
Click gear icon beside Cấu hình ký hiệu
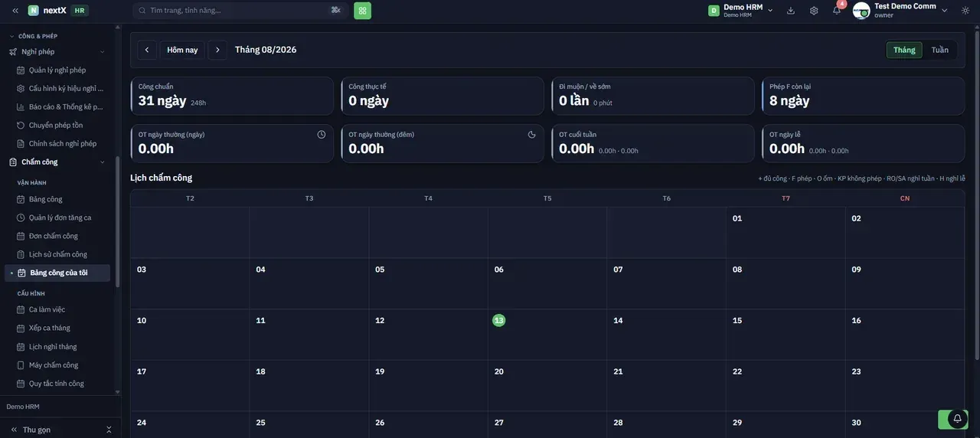[21, 89]
